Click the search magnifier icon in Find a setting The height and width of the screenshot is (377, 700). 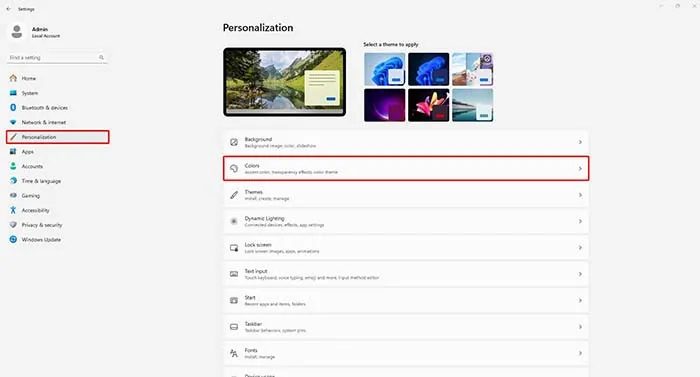click(101, 57)
